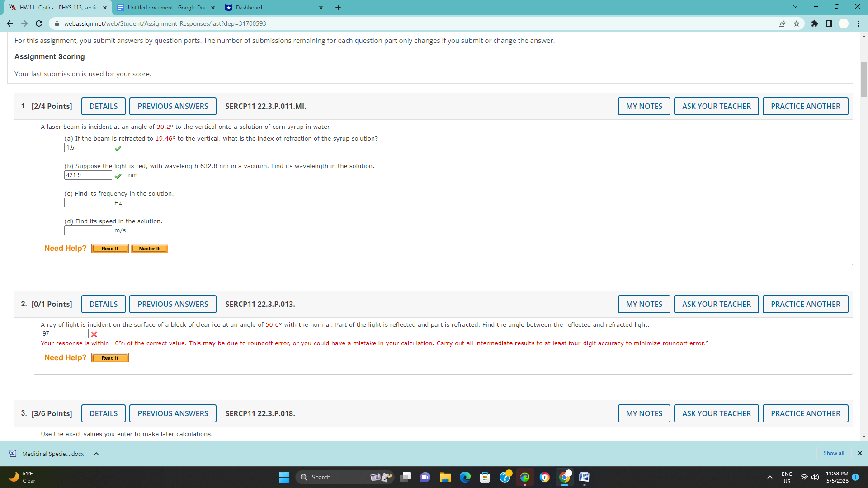This screenshot has height=488, width=868.
Task: Expand hidden icons in the system tray
Action: [771, 477]
